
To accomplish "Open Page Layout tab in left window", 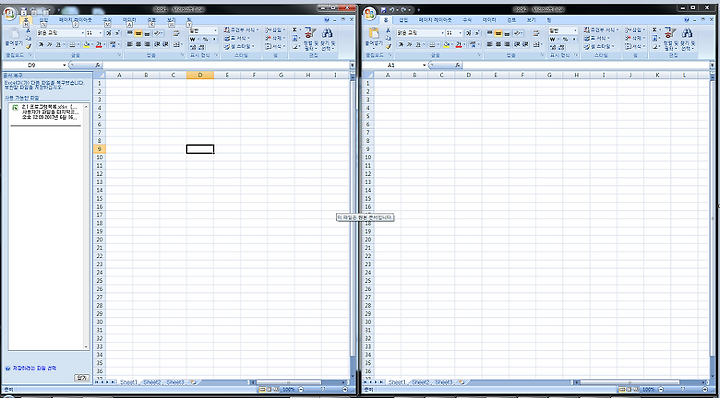I will pos(75,20).
